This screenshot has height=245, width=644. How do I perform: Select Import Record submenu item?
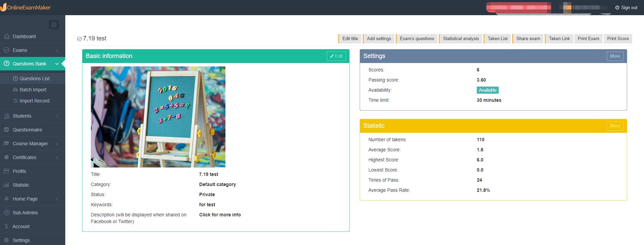[33, 101]
